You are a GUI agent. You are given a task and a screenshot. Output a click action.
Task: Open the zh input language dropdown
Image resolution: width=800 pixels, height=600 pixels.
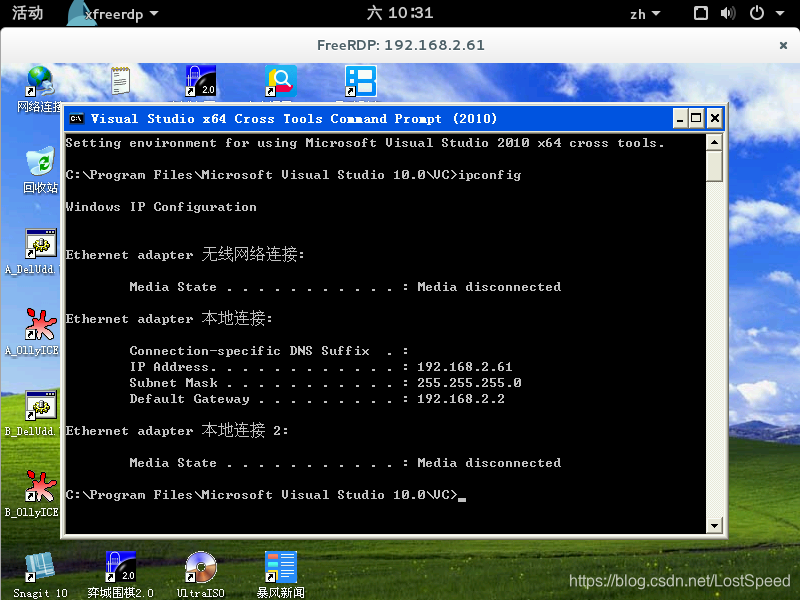coord(645,14)
